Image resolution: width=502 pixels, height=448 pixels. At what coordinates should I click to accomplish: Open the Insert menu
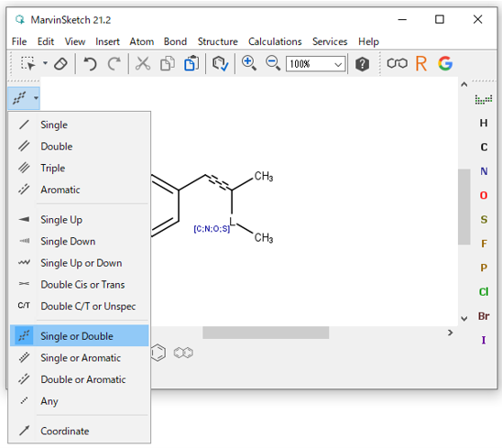[x=107, y=41]
